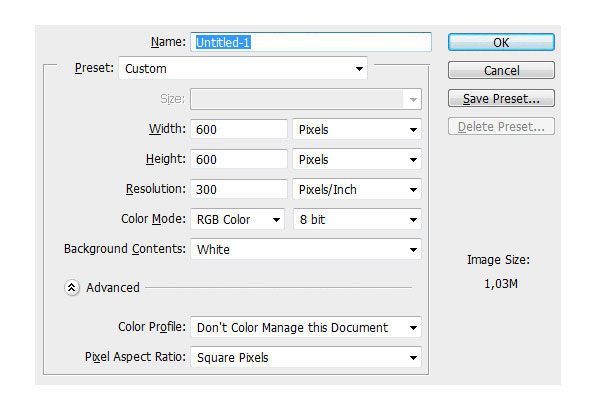Open the Color Profile dropdown
Image resolution: width=600 pixels, height=408 pixels.
coord(306,327)
